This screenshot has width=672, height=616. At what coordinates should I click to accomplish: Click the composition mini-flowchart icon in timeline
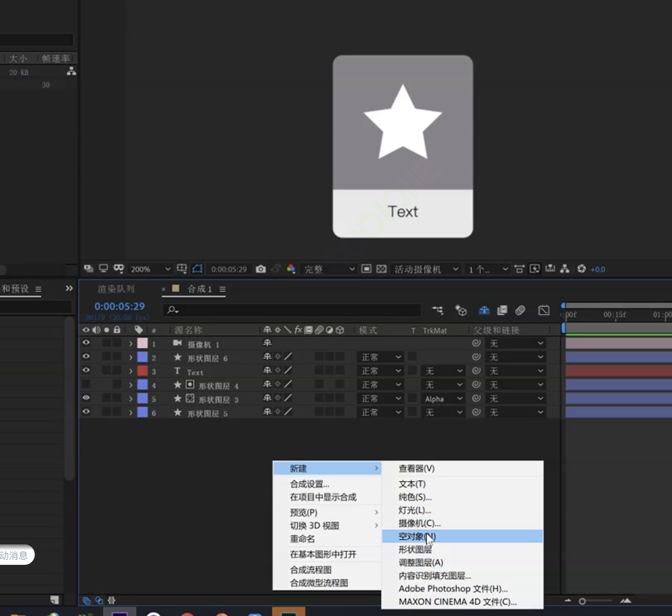438,310
